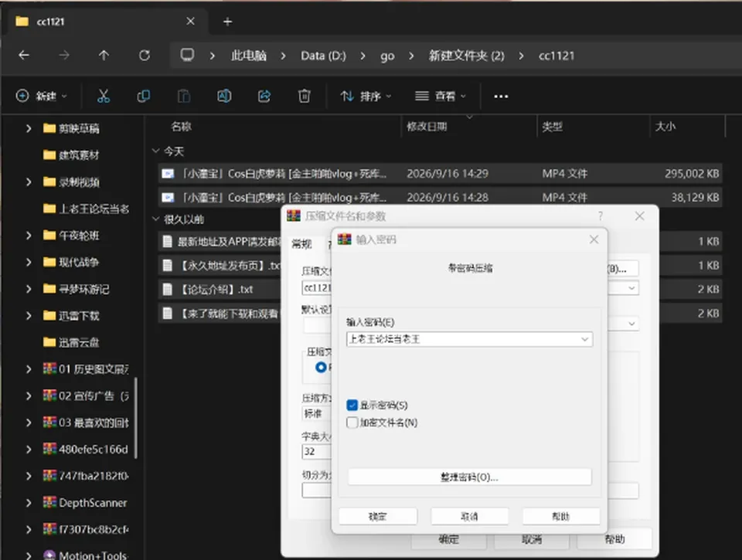Screen dimensions: 742x560
Task: Refresh the current folder view
Action: coord(145,56)
